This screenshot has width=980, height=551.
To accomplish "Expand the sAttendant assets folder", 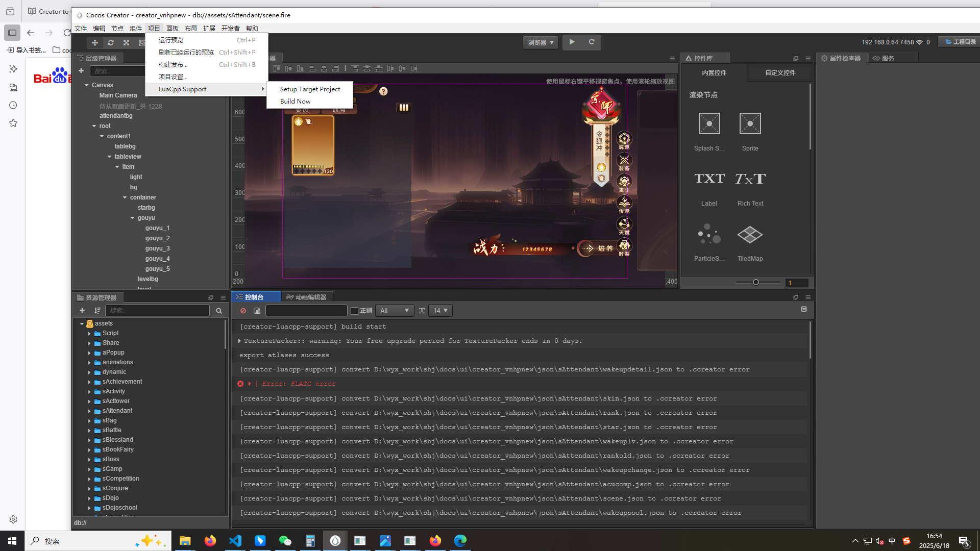I will (89, 411).
